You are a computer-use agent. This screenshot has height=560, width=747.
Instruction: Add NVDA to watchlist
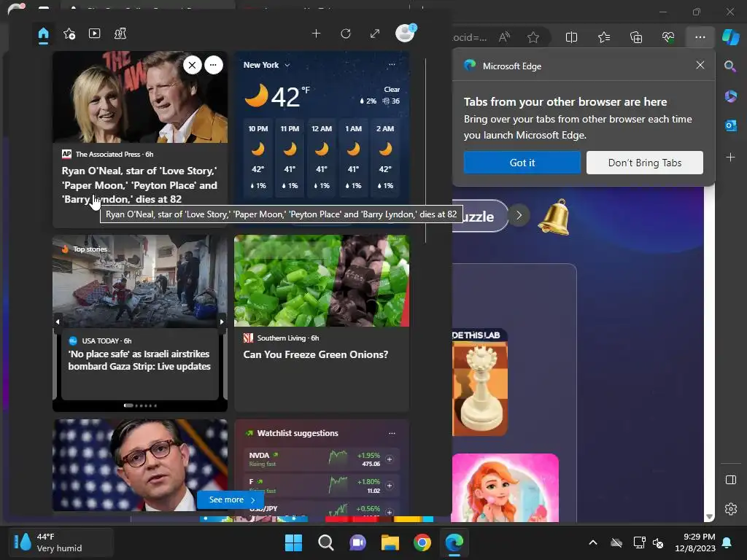(390, 459)
